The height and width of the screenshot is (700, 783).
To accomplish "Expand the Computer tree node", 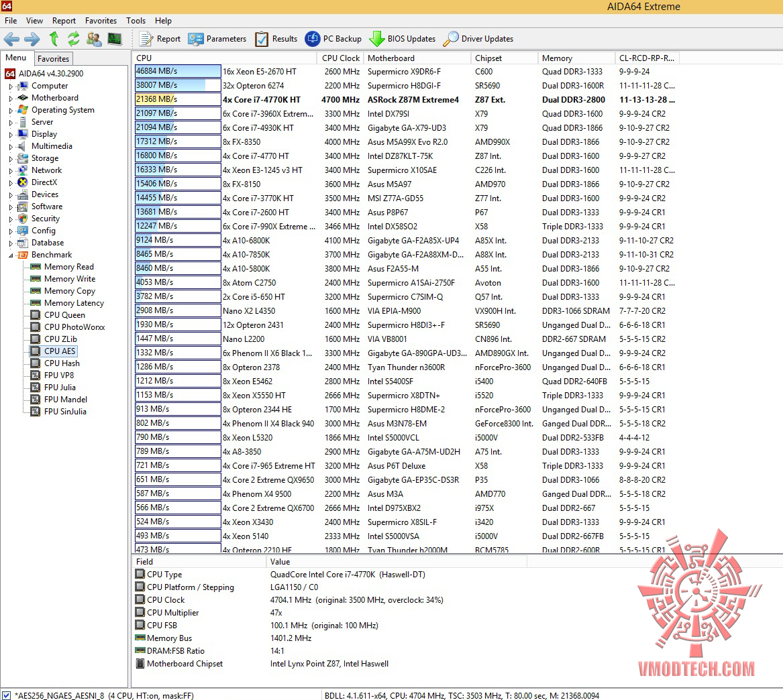I will (11, 86).
